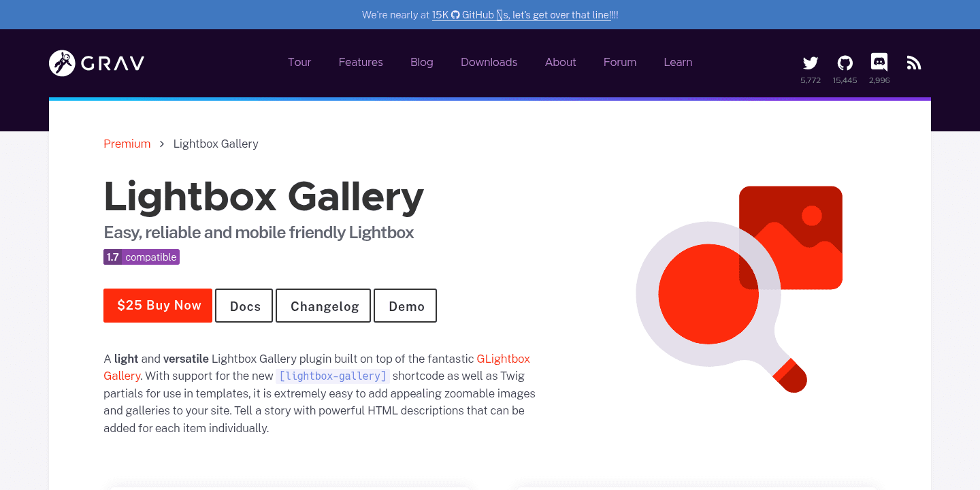Click the $25 Buy Now button
The image size is (980, 490).
point(157,305)
